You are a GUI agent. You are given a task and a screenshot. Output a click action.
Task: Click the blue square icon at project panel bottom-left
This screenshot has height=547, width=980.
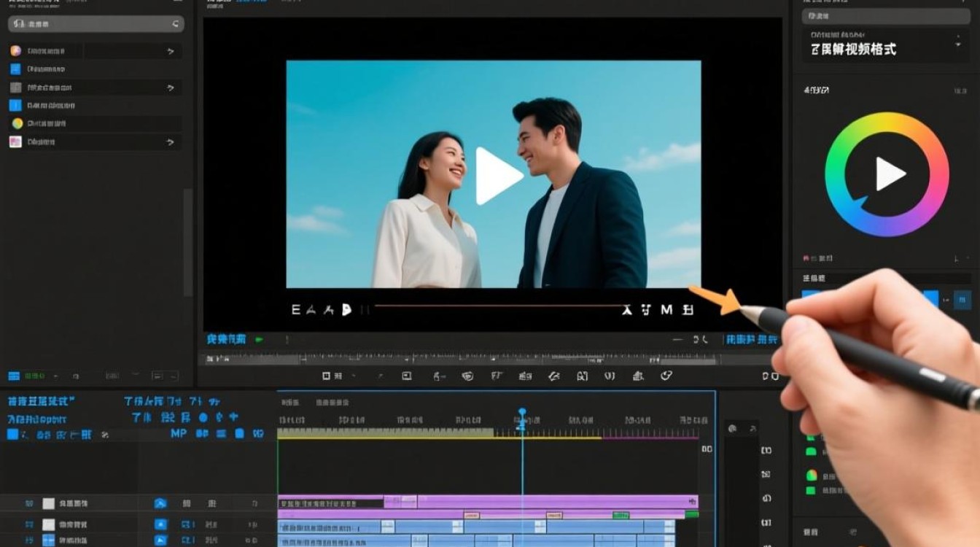pyautogui.click(x=13, y=376)
